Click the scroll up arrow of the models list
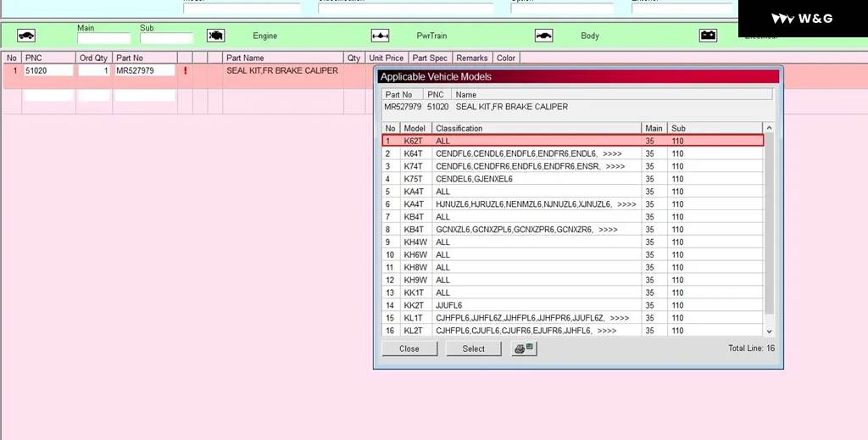868x440 pixels. coord(769,128)
